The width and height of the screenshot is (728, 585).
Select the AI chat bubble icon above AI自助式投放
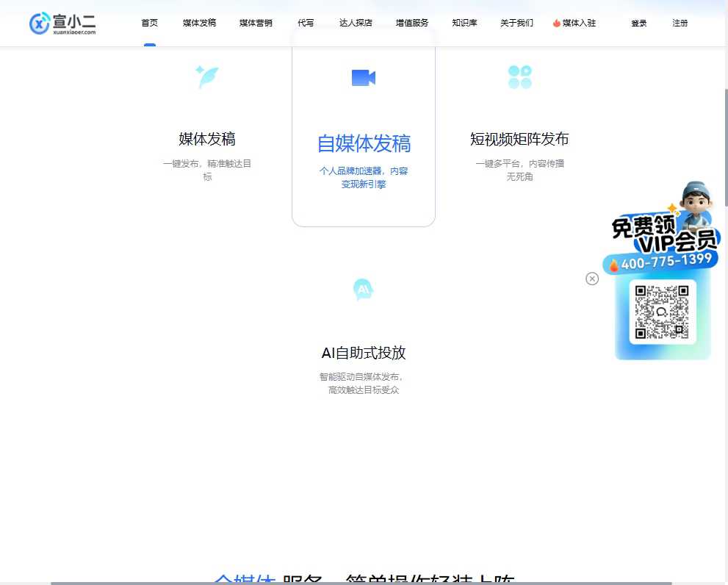click(x=363, y=289)
